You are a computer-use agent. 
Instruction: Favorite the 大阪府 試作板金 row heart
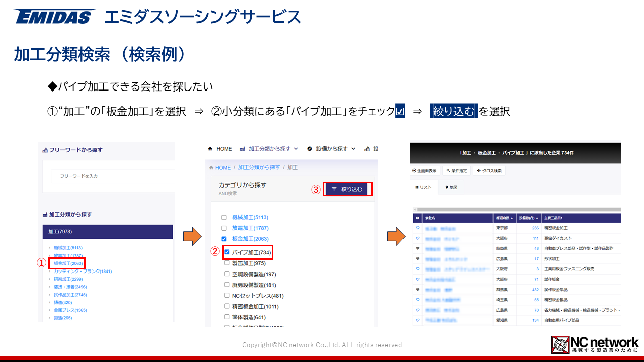[417, 279]
